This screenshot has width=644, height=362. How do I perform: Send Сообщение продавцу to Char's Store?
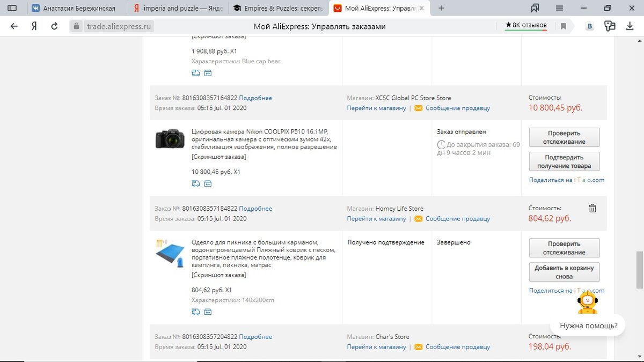[458, 347]
